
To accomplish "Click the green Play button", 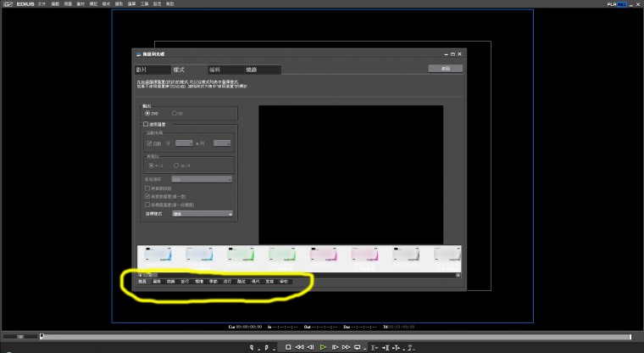I will pyautogui.click(x=323, y=348).
